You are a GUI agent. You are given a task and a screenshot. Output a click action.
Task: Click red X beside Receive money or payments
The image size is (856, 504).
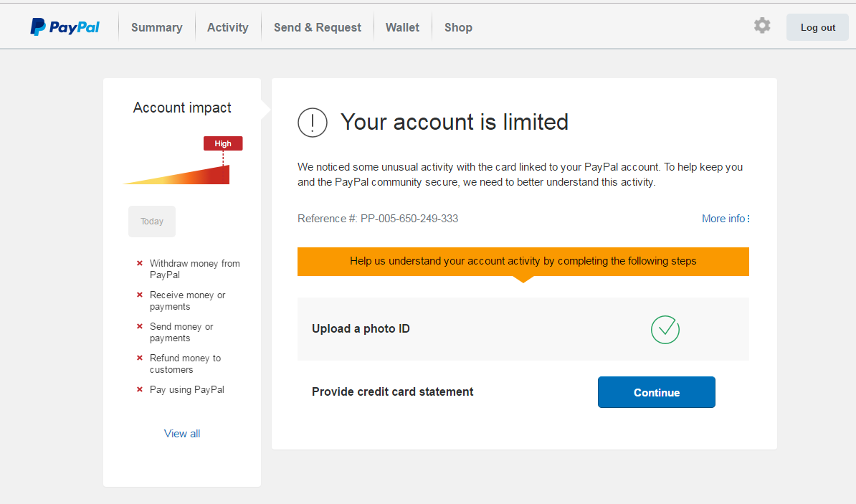(140, 295)
